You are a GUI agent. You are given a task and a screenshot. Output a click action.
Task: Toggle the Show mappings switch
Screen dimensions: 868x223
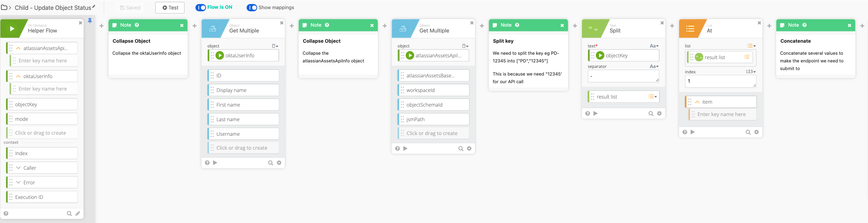point(252,7)
